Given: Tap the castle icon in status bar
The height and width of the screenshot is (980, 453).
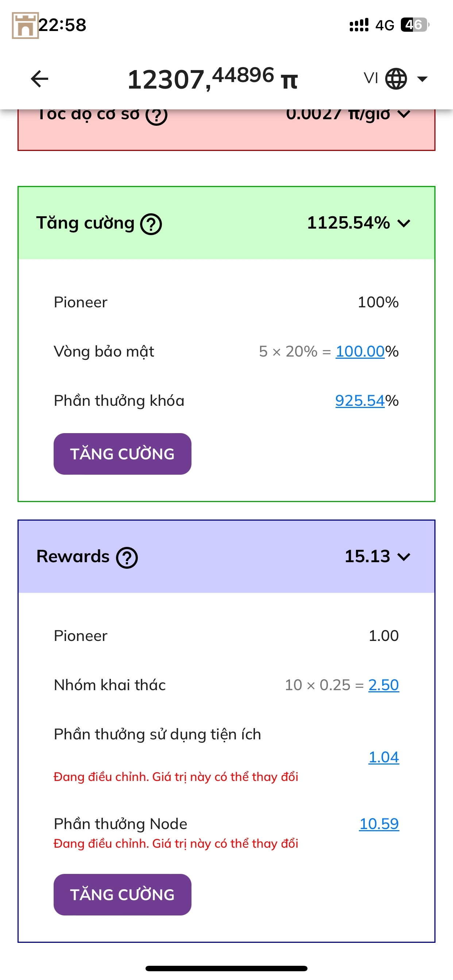Looking at the screenshot, I should tap(25, 26).
